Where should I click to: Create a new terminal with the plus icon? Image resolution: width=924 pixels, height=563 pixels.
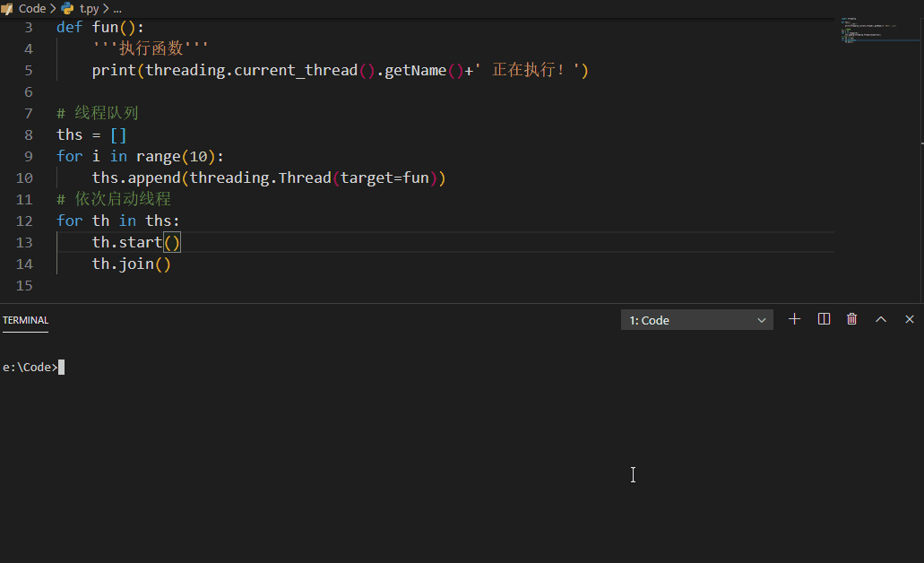pyautogui.click(x=794, y=319)
